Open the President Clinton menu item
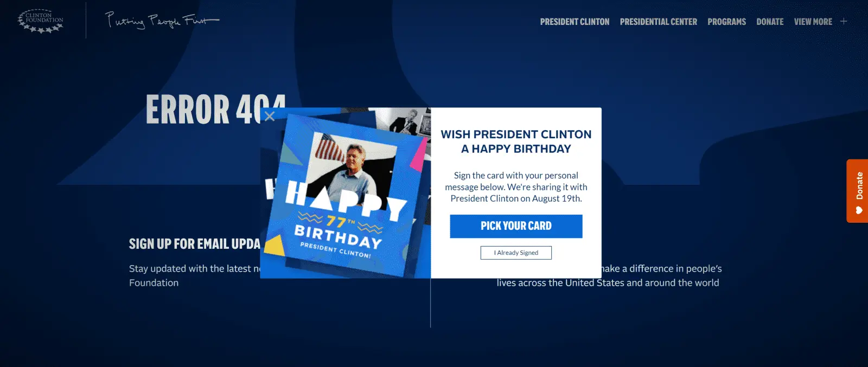Screen dimensions: 868x367 coord(575,22)
